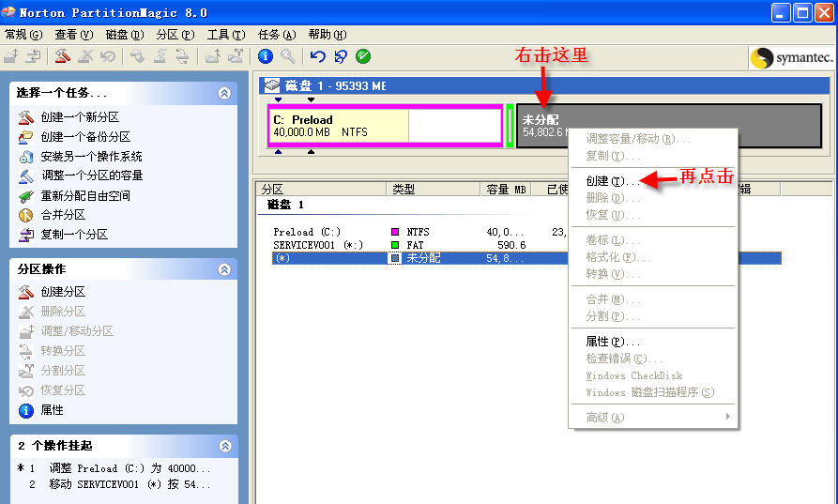Open properties with the blue info toolbar icon

click(x=265, y=55)
